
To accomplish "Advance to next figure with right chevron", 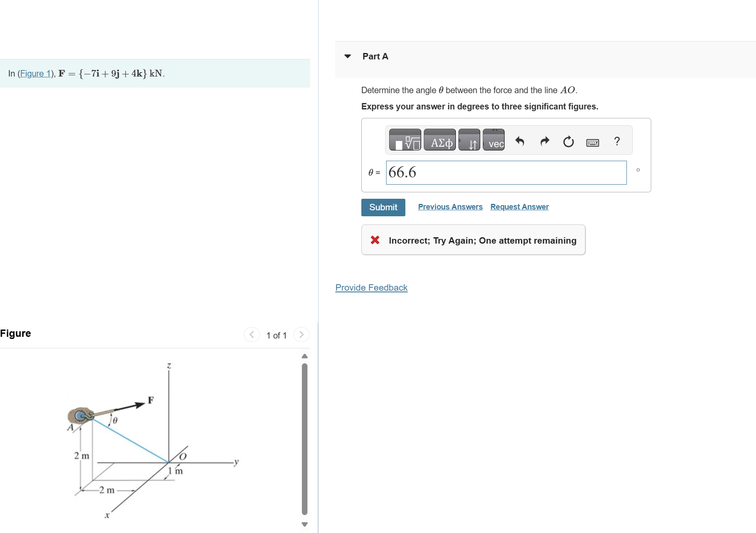I will 301,335.
